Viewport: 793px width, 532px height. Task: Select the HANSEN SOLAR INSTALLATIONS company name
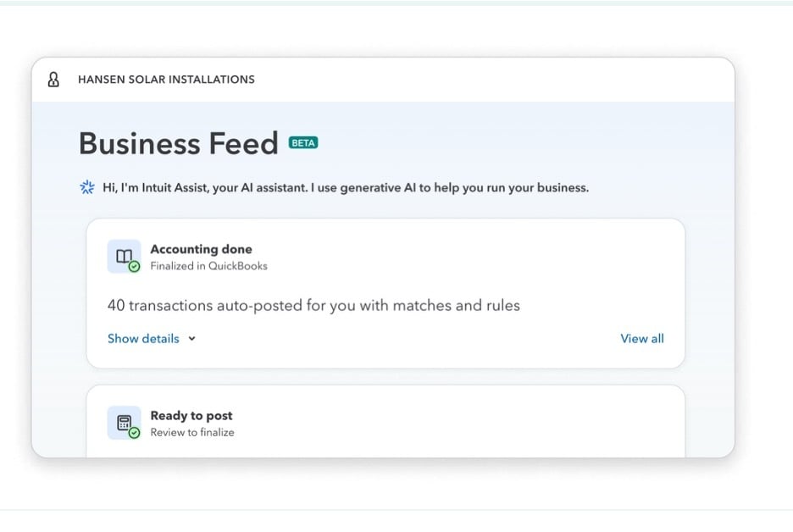[x=166, y=80]
